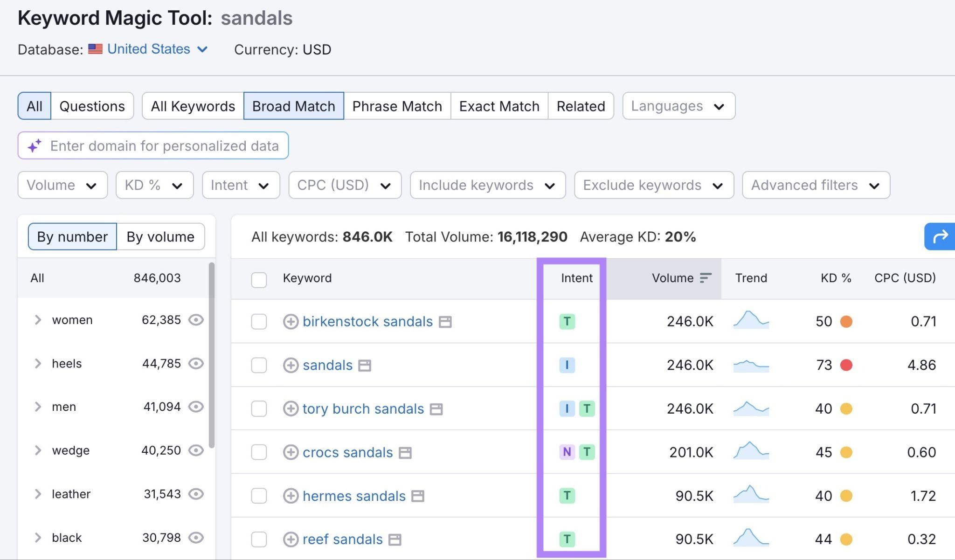Viewport: 955px width, 560px height.
Task: Toggle eye icon for men group
Action: (196, 407)
